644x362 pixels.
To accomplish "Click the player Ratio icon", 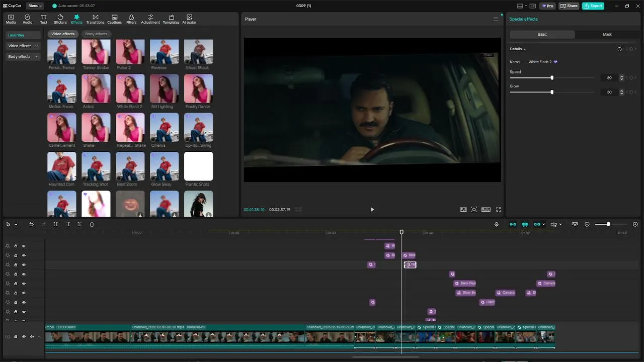I will (x=486, y=210).
